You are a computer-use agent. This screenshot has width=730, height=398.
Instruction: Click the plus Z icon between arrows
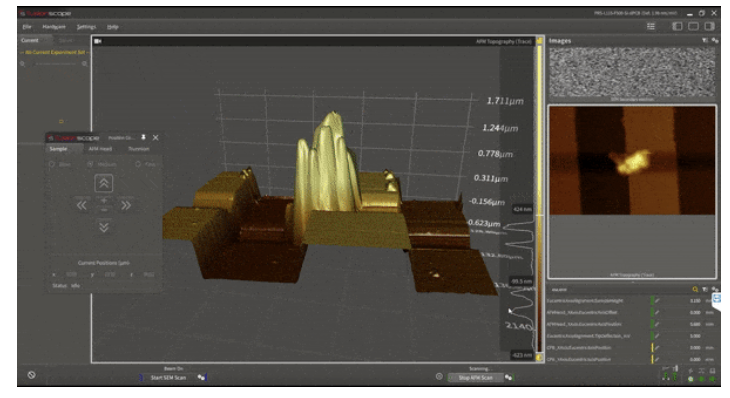104,201
